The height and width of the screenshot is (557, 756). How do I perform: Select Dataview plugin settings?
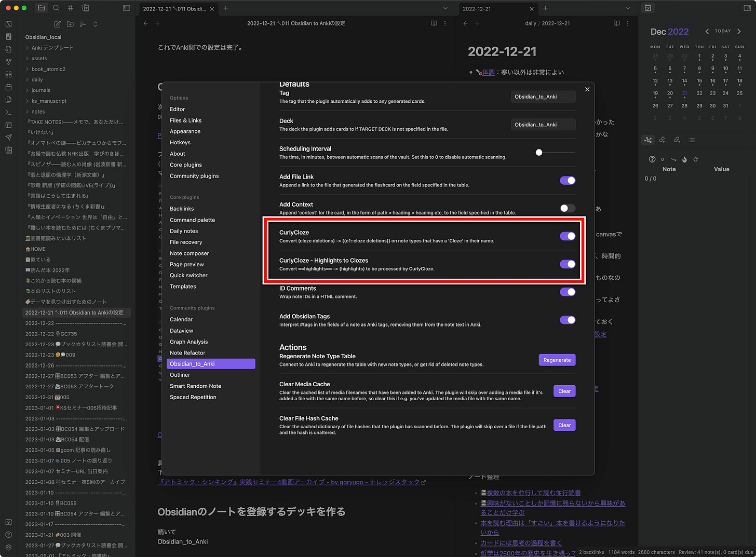pos(181,331)
